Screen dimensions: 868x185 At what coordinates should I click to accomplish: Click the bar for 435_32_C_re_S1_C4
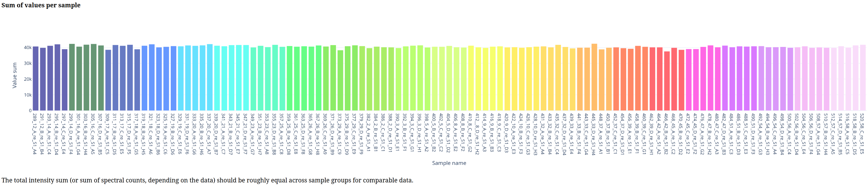point(558,77)
